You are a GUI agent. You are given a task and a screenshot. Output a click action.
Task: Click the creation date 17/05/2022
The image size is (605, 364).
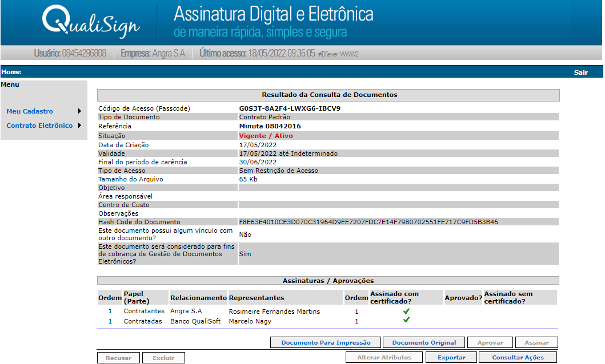pyautogui.click(x=258, y=145)
